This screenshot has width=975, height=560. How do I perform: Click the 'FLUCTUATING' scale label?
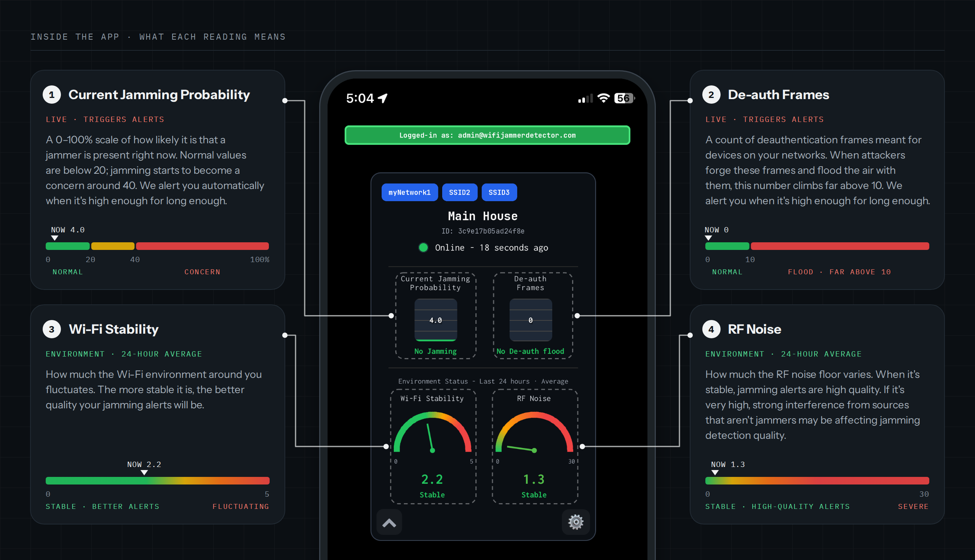tap(241, 506)
